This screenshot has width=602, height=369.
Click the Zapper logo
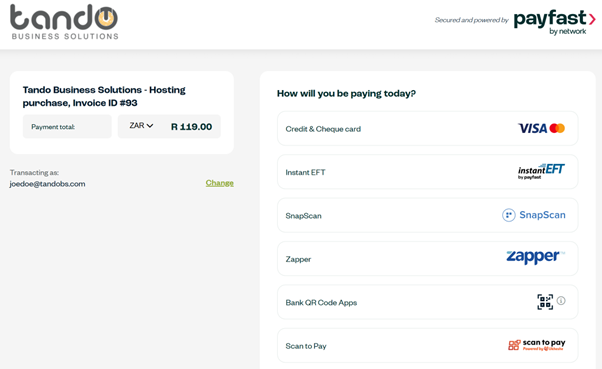coord(535,257)
